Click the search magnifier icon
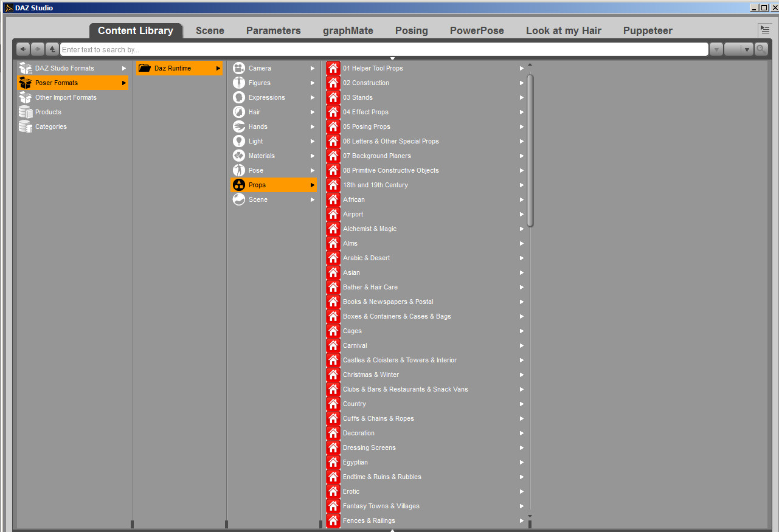 coord(761,49)
